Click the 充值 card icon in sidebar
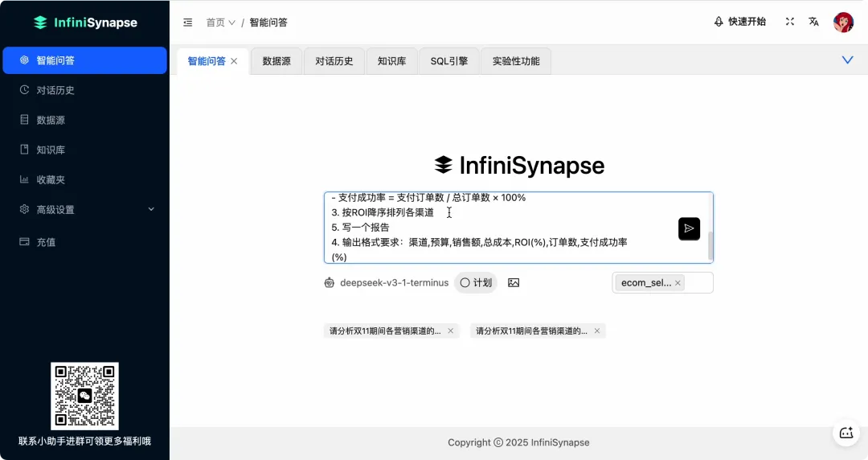 pos(24,241)
